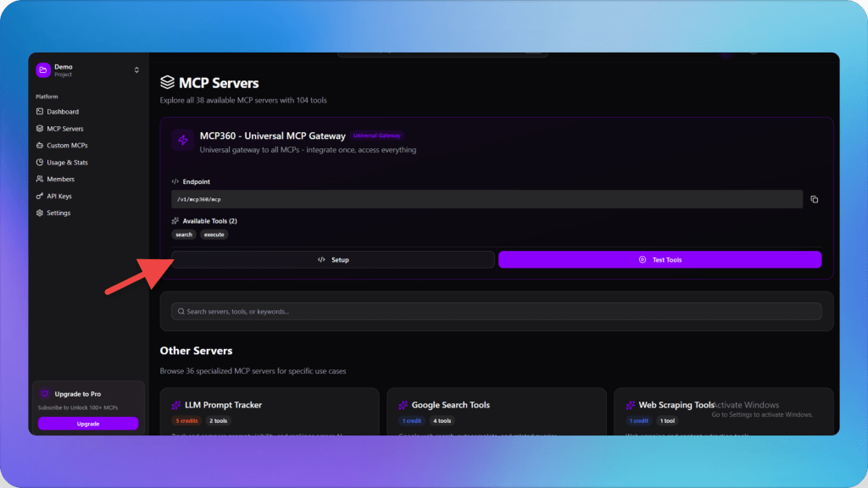Click the Other Servers heading

point(196,351)
